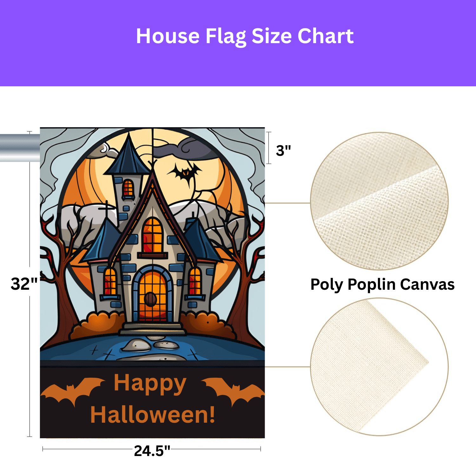Click the large center arched window
Image resolution: width=476 pixels, height=476 pixels.
coord(152,235)
